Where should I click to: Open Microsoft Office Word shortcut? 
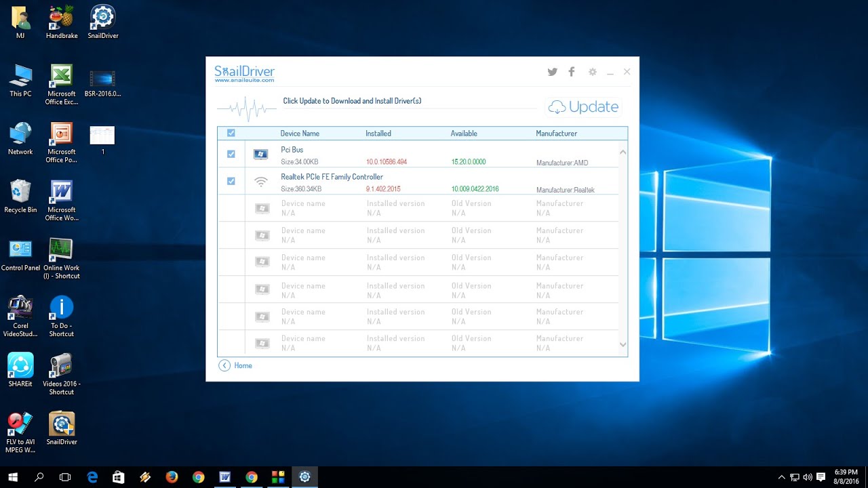[62, 201]
